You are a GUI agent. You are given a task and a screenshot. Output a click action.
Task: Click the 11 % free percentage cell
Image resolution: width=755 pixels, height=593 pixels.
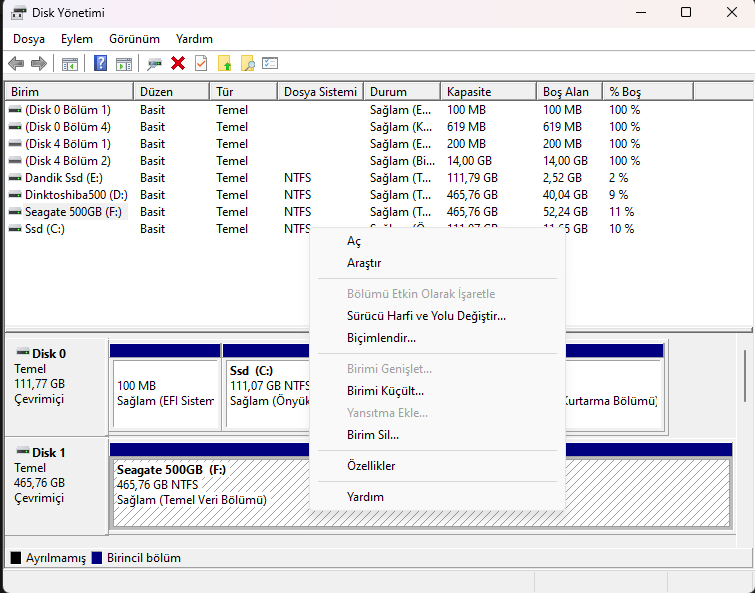621,212
